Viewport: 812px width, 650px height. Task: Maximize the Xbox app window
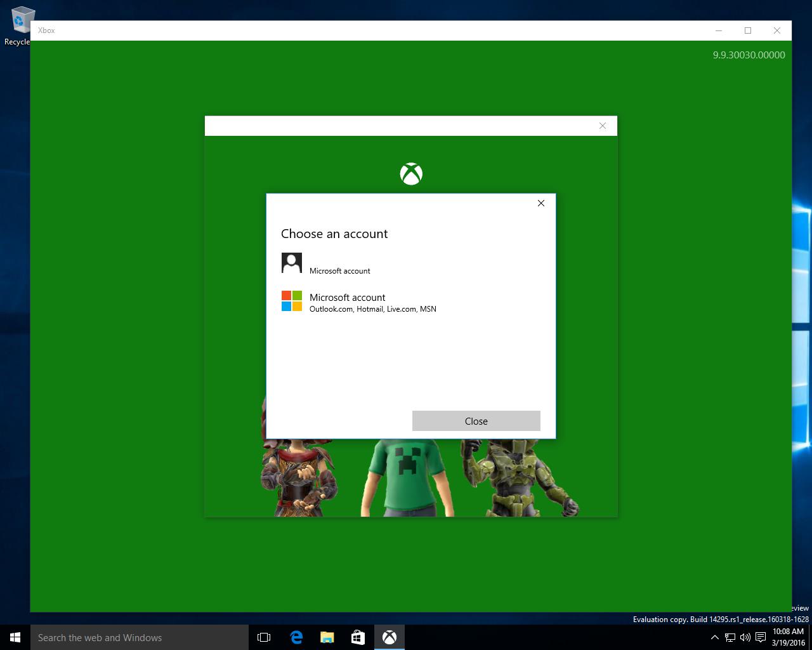tap(748, 30)
